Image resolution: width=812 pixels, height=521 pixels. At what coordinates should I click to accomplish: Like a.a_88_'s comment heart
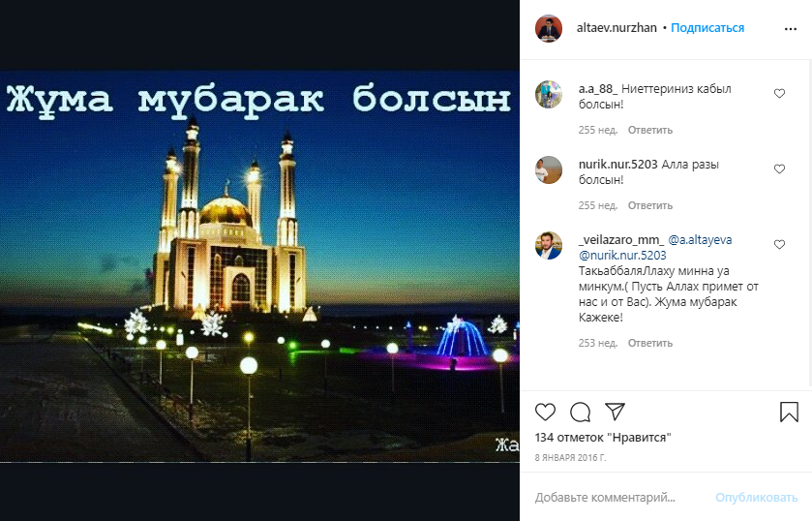[779, 93]
